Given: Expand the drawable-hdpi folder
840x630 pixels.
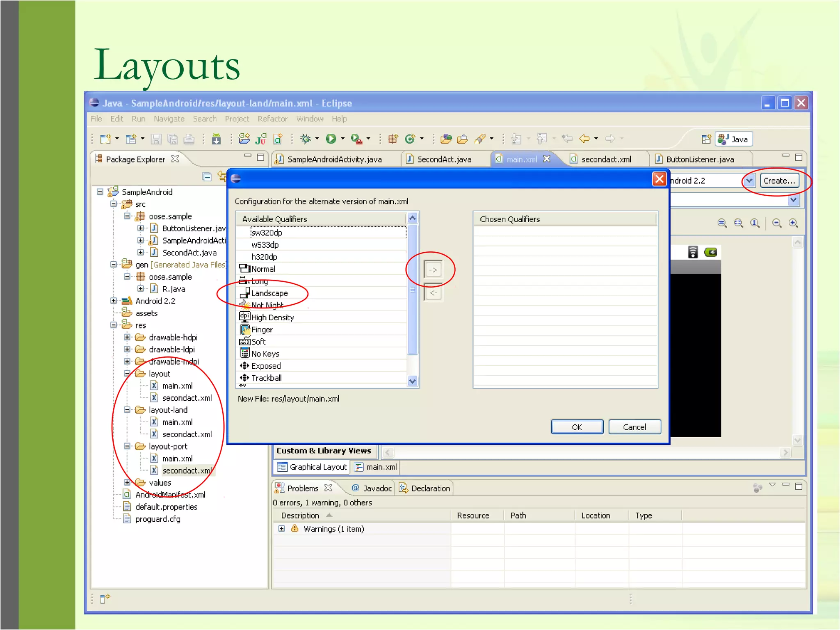Looking at the screenshot, I should click(127, 337).
